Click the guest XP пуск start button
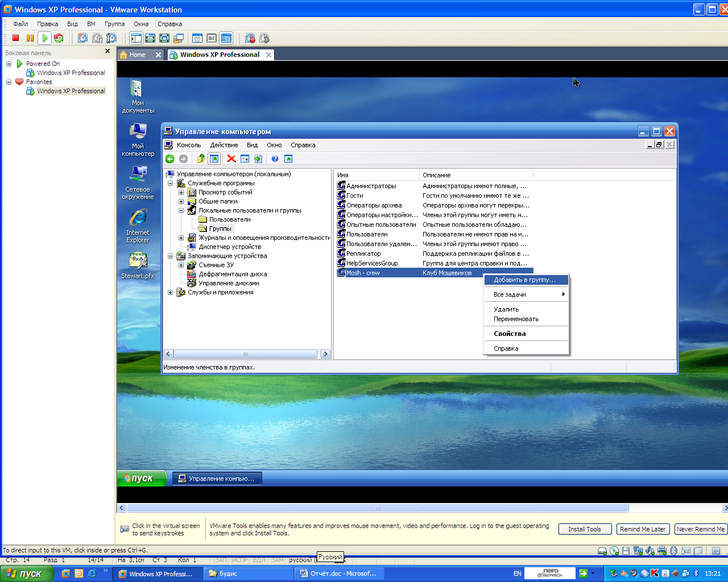 (x=142, y=479)
